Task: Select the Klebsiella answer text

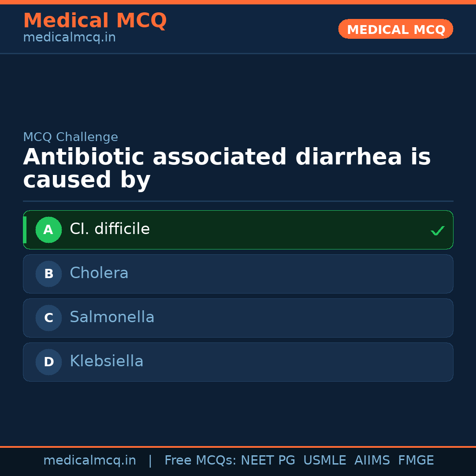Action: [x=107, y=361]
